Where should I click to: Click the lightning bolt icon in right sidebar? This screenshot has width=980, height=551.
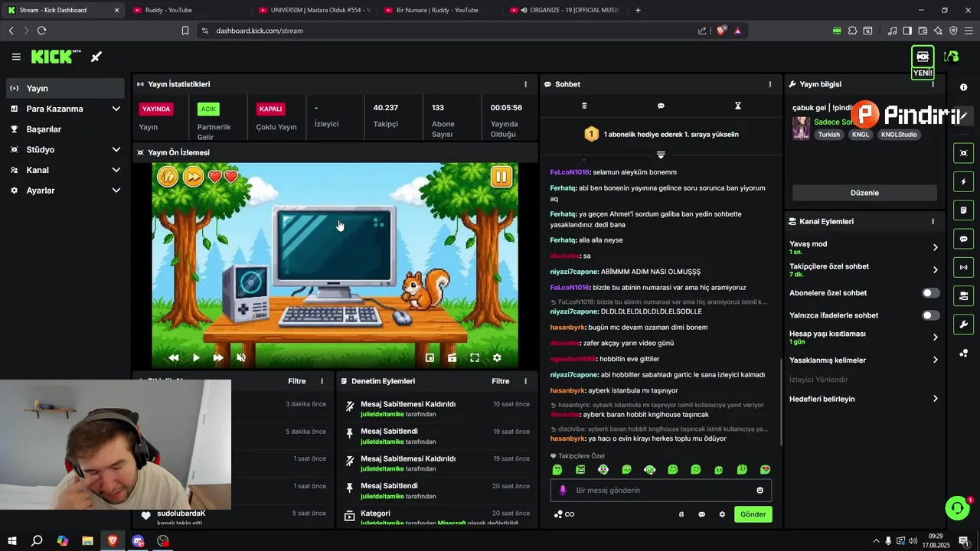tap(963, 182)
